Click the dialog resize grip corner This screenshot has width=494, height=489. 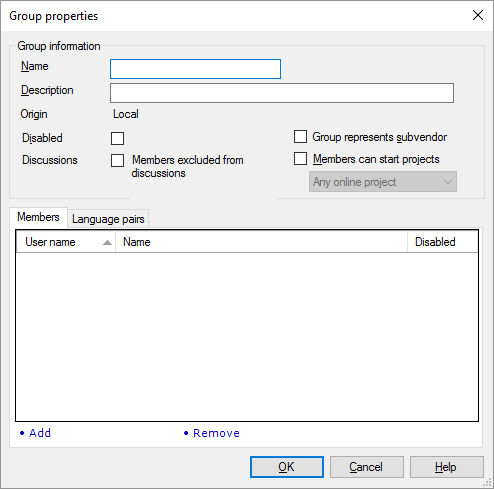pyautogui.click(x=488, y=483)
